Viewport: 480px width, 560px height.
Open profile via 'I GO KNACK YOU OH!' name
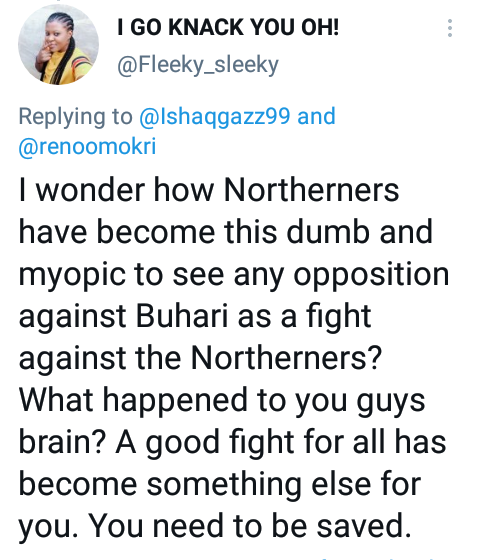(x=228, y=27)
